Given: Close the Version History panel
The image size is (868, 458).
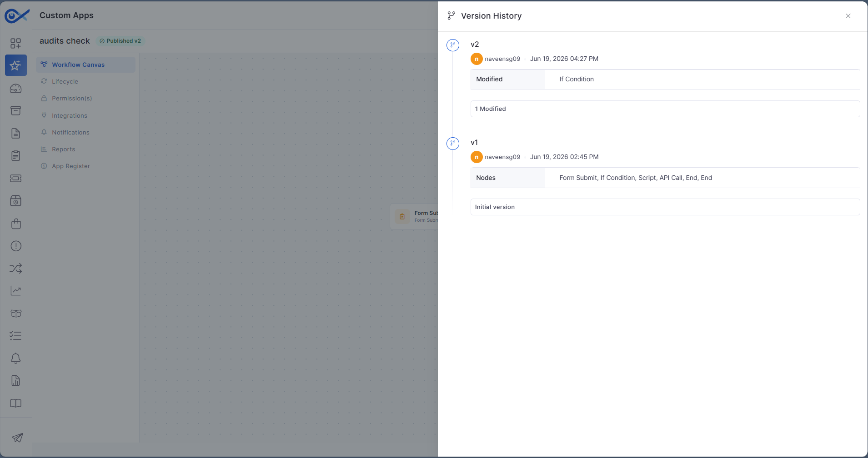Looking at the screenshot, I should 848,16.
